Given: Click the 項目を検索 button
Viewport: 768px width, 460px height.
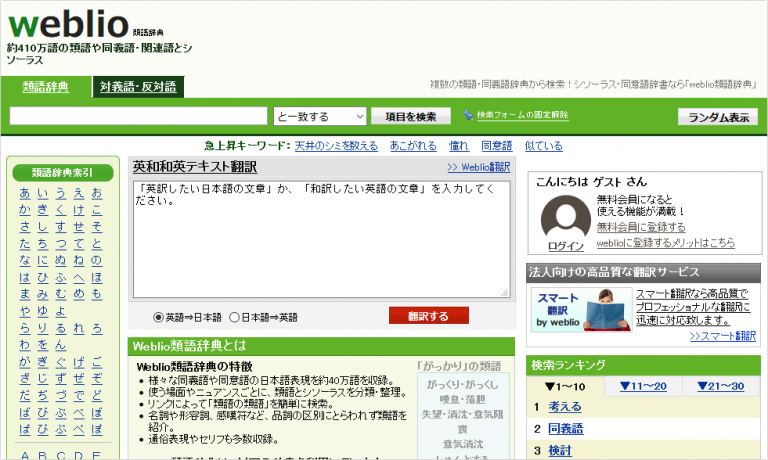Looking at the screenshot, I should (x=411, y=117).
